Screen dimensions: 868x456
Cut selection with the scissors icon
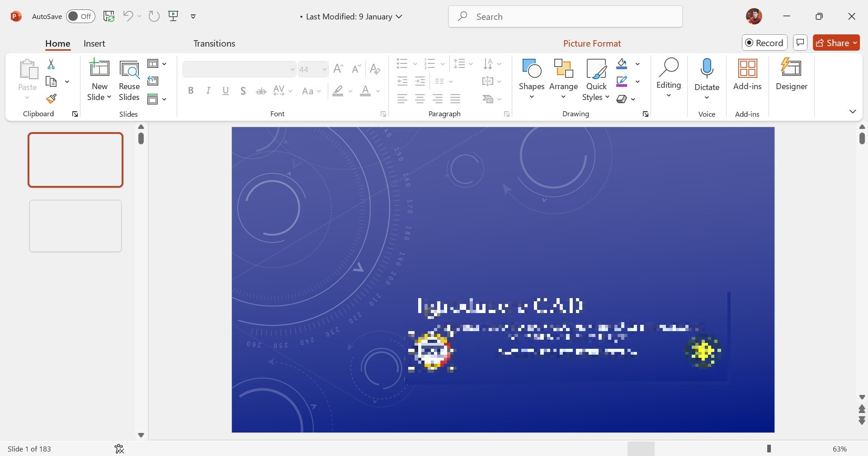(51, 64)
